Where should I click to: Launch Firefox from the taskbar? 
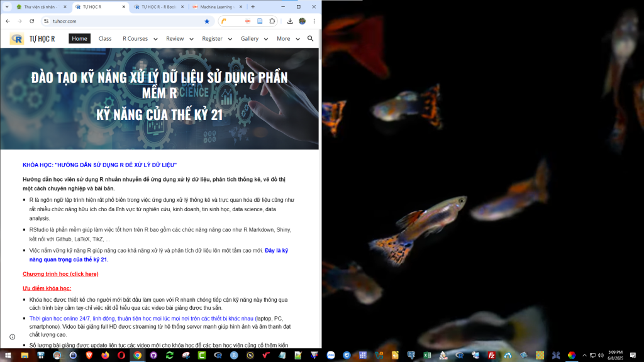[105, 356]
